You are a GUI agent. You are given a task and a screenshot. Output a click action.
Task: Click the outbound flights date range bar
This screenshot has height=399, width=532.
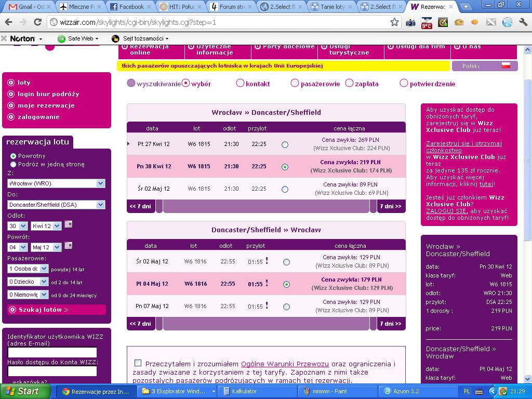[266, 206]
